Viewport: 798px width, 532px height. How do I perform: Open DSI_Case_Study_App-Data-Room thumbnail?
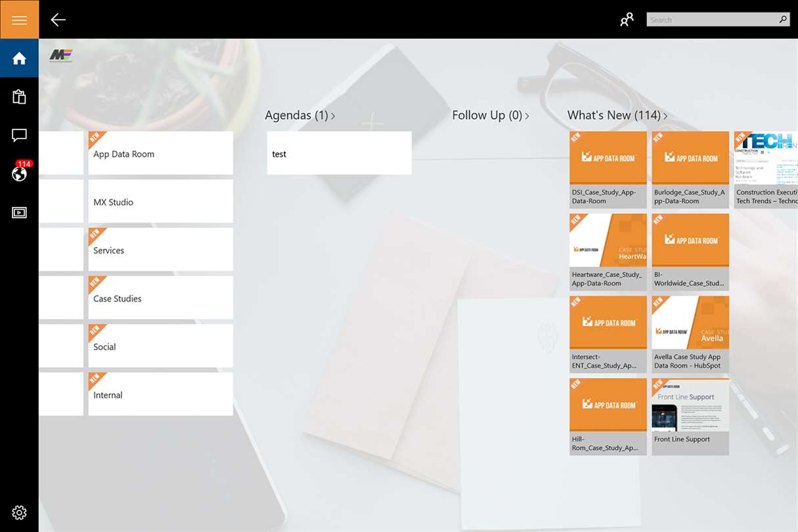click(x=608, y=170)
